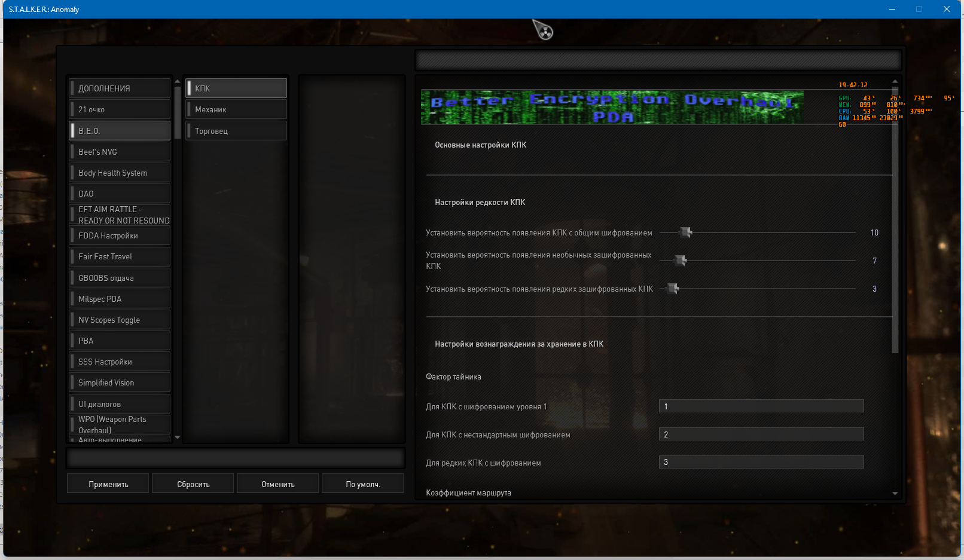
Task: Open NV Scopes Toggle settings
Action: [120, 320]
